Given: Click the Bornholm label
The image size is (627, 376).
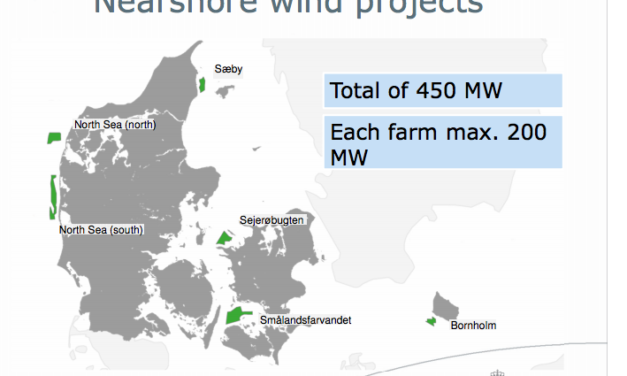Looking at the screenshot, I should point(473,325).
